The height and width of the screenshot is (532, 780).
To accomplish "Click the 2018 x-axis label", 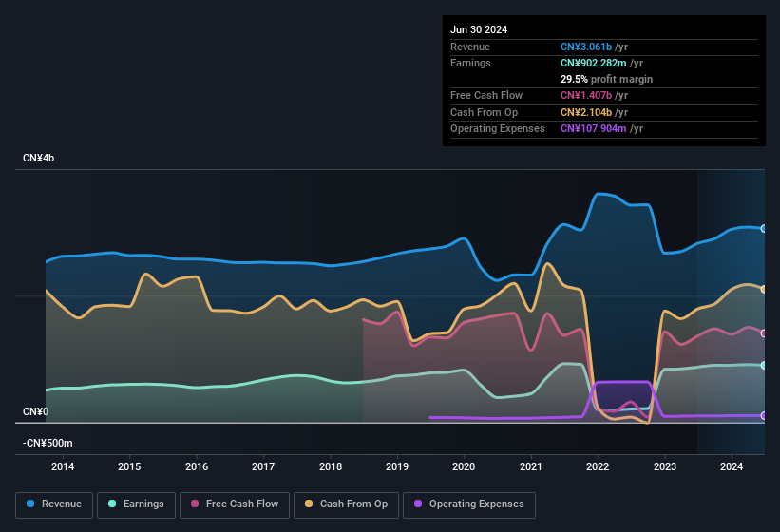I will pyautogui.click(x=331, y=466).
